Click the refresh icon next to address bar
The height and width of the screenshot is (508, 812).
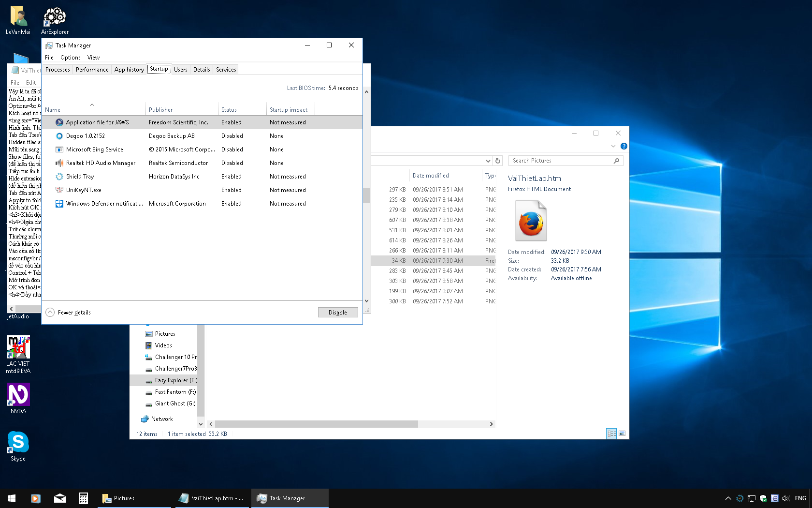coord(498,161)
